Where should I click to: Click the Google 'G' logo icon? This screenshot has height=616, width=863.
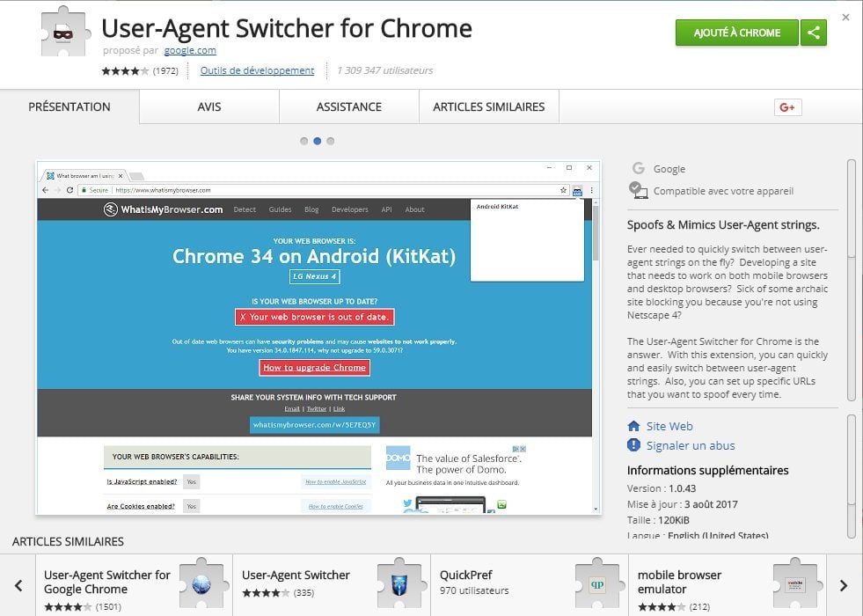click(639, 168)
